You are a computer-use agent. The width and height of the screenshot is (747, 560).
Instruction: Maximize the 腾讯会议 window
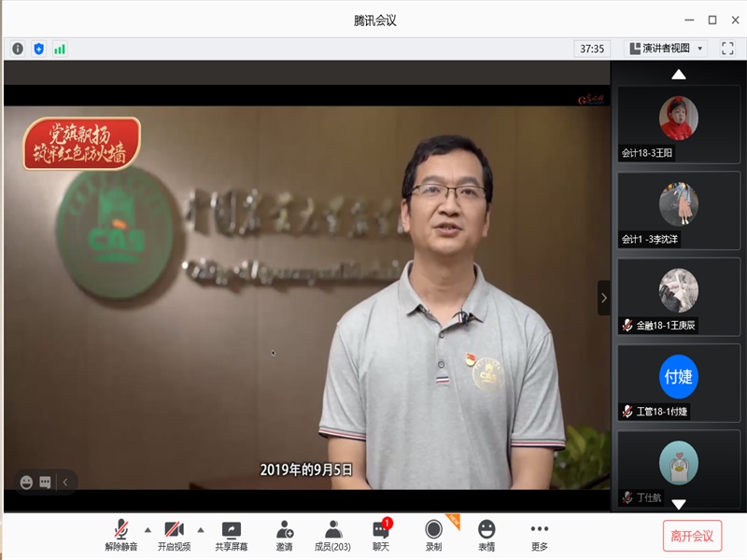(x=712, y=20)
